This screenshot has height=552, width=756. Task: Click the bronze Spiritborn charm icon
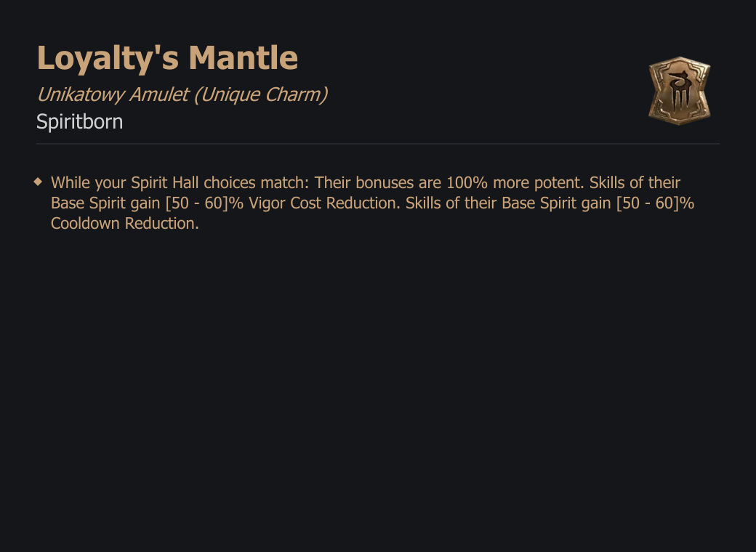click(680, 91)
